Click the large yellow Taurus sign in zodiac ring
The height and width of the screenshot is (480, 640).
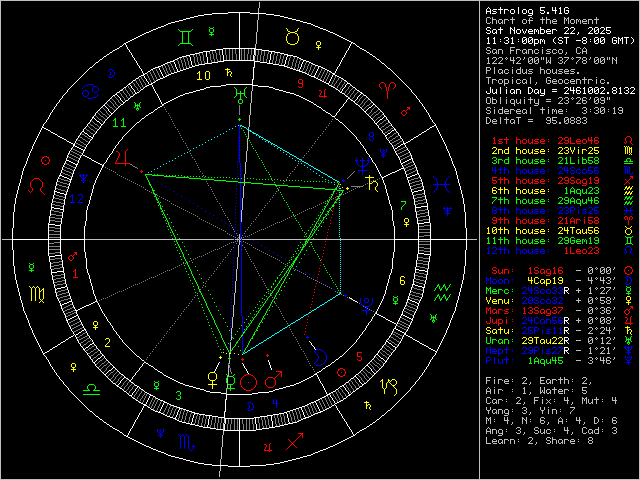[x=293, y=37]
